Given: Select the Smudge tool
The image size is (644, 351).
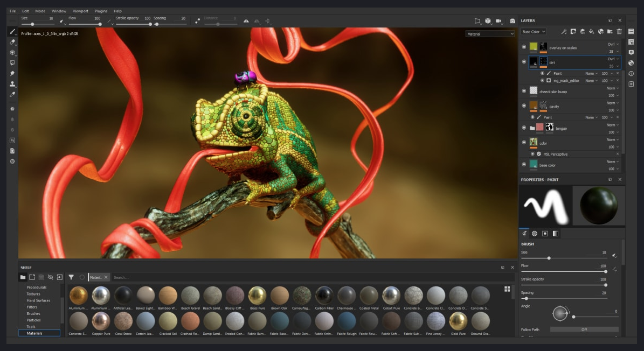Looking at the screenshot, I should point(12,73).
